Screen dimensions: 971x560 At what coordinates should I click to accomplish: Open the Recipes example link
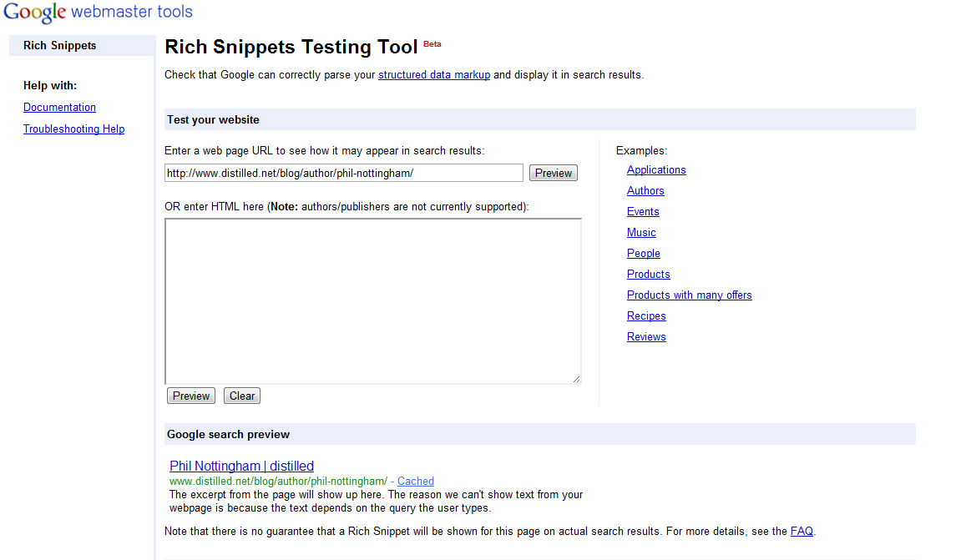point(646,316)
